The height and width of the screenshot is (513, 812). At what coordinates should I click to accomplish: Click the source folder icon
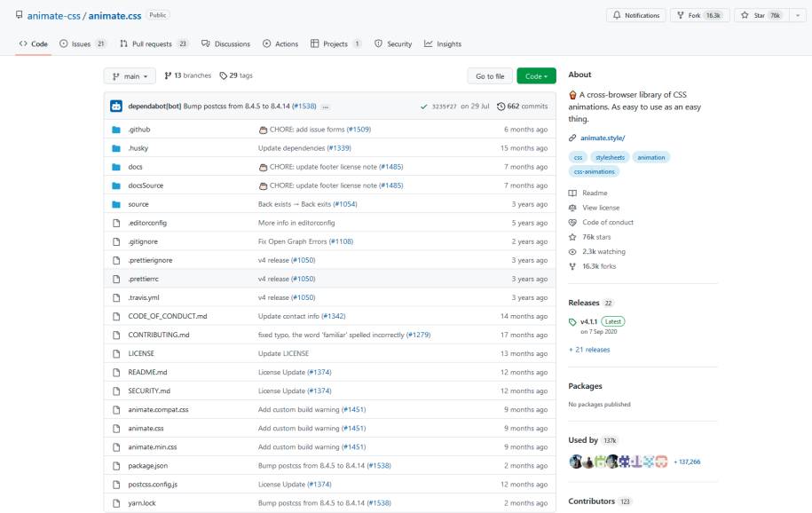pyautogui.click(x=116, y=204)
